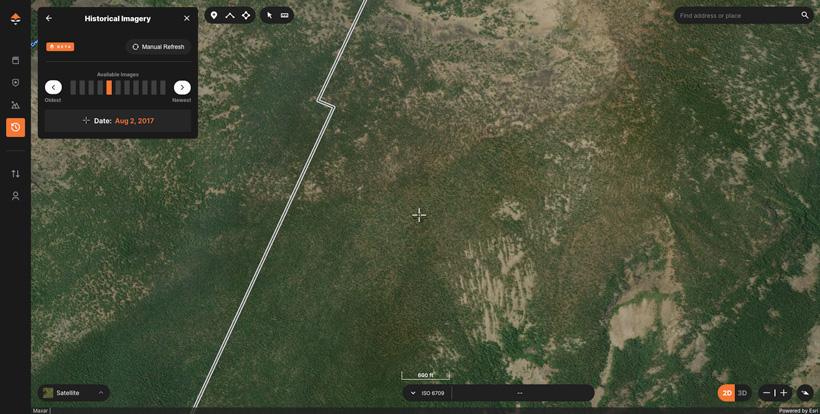Select the line drawing tool
This screenshot has height=414, width=820.
click(x=230, y=15)
